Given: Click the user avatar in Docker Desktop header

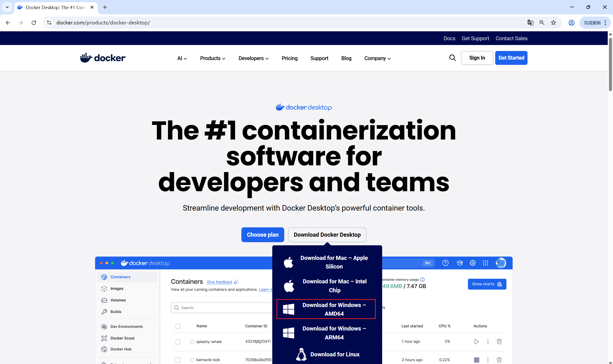Looking at the screenshot, I should [x=500, y=263].
